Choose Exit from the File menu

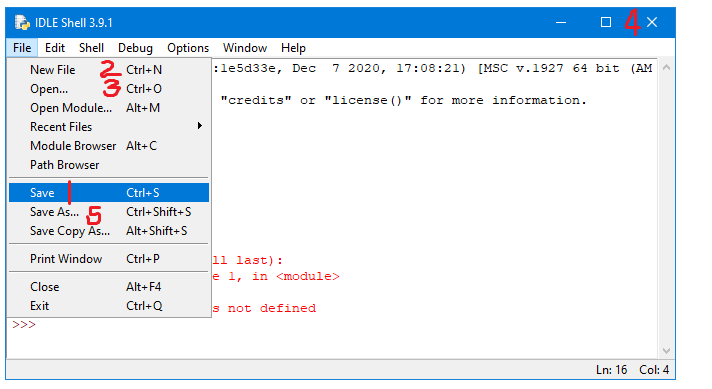[109, 306]
